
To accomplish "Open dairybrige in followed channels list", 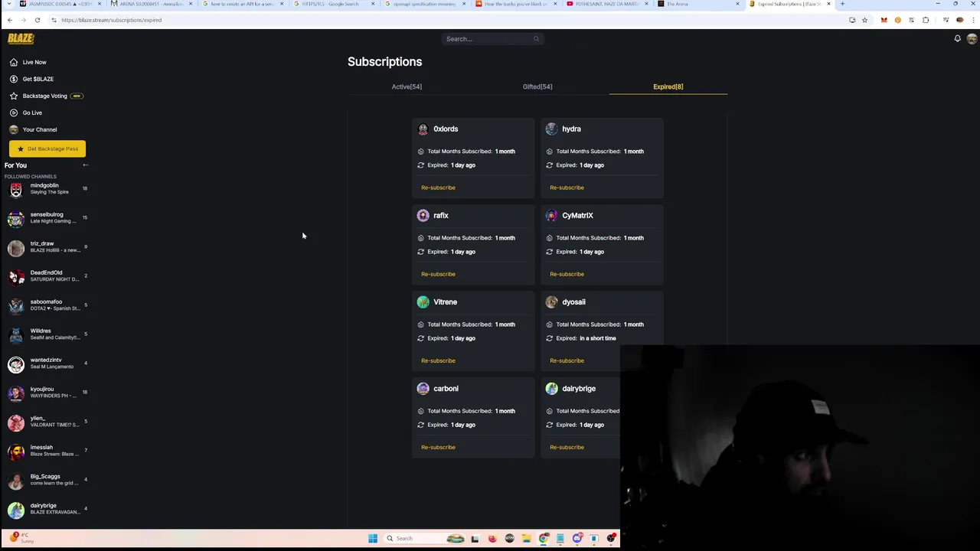I will click(x=46, y=509).
